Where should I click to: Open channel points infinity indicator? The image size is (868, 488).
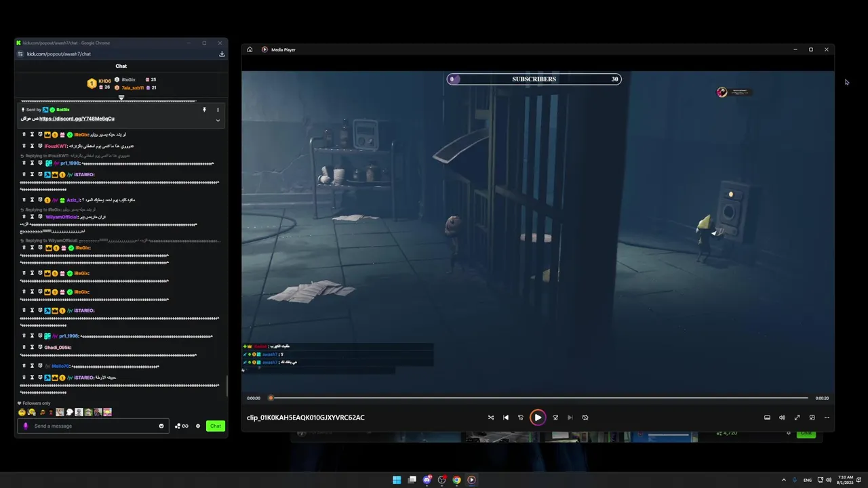(182, 426)
